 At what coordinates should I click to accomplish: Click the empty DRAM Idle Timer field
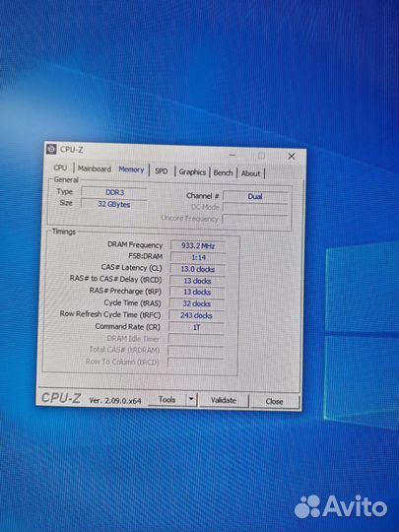point(196,339)
